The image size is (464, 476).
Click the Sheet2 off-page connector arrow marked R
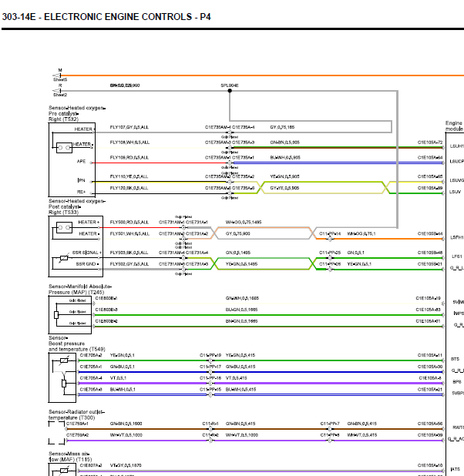[57, 90]
